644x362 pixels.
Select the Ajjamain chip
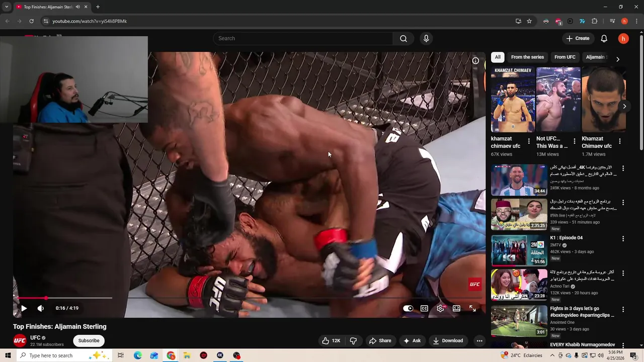pyautogui.click(x=596, y=57)
